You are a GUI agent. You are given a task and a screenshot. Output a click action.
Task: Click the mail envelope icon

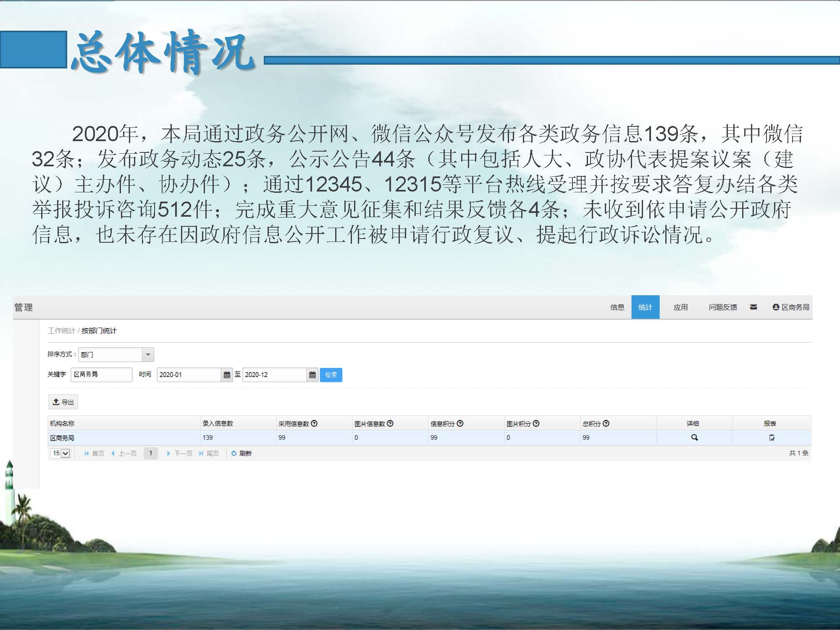tap(753, 307)
